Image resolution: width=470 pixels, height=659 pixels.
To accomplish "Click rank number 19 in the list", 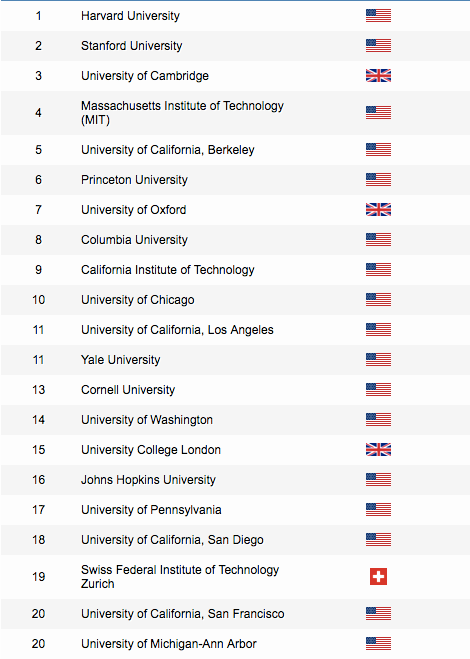I will (x=39, y=577).
